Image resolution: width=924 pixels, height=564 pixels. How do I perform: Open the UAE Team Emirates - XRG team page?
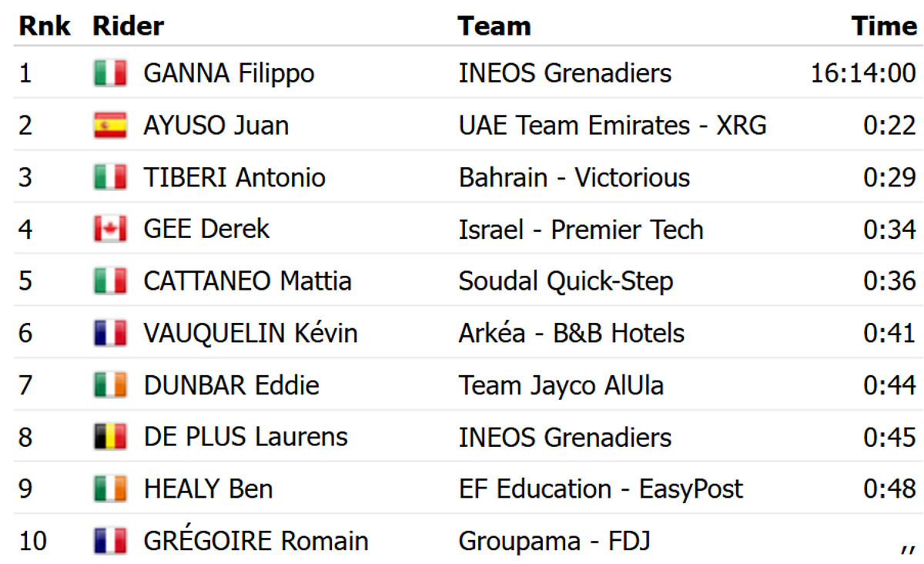tap(612, 125)
